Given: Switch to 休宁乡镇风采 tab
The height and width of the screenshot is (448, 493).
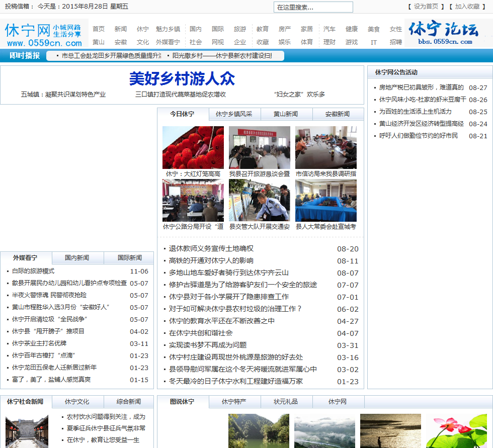Looking at the screenshot, I should tap(234, 114).
